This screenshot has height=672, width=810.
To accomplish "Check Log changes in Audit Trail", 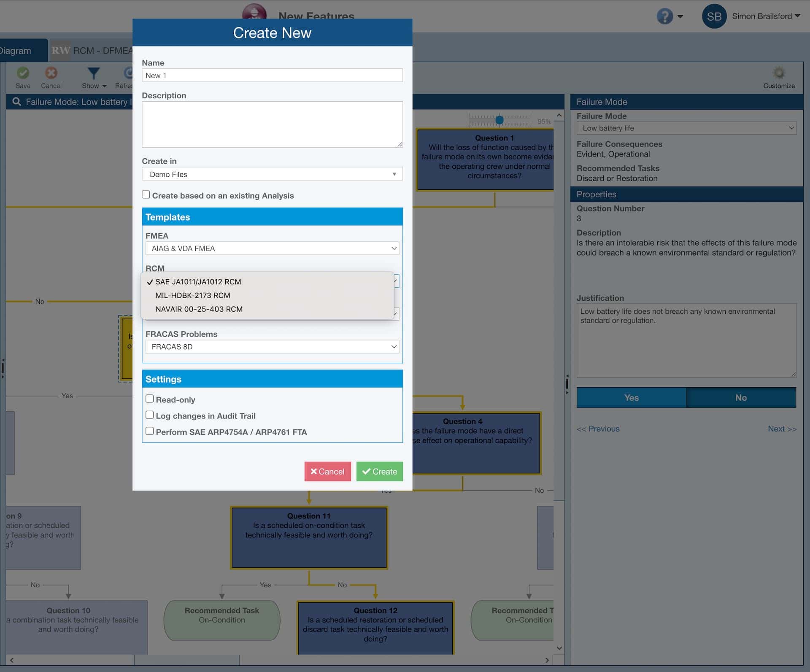I will point(150,415).
